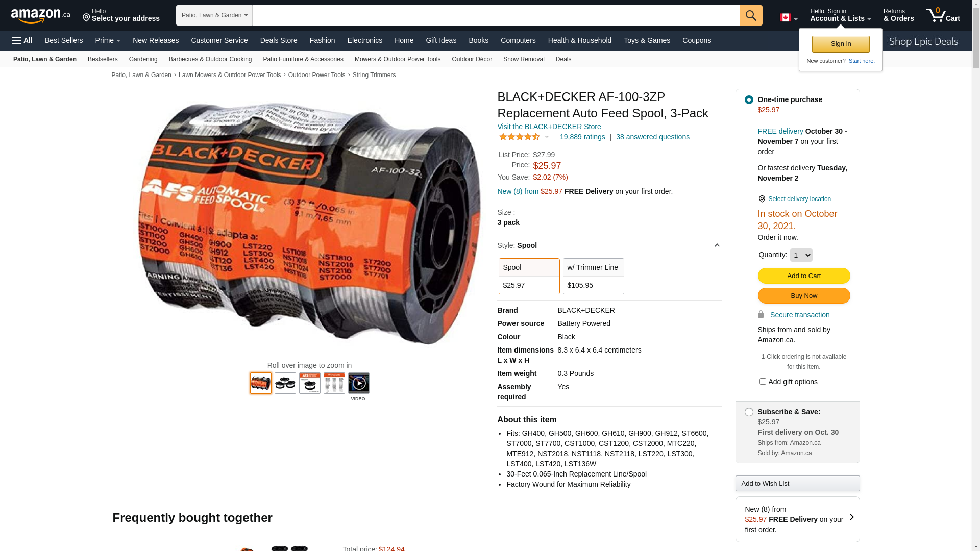Open the shopping cart icon
980x551 pixels.
pyautogui.click(x=943, y=15)
